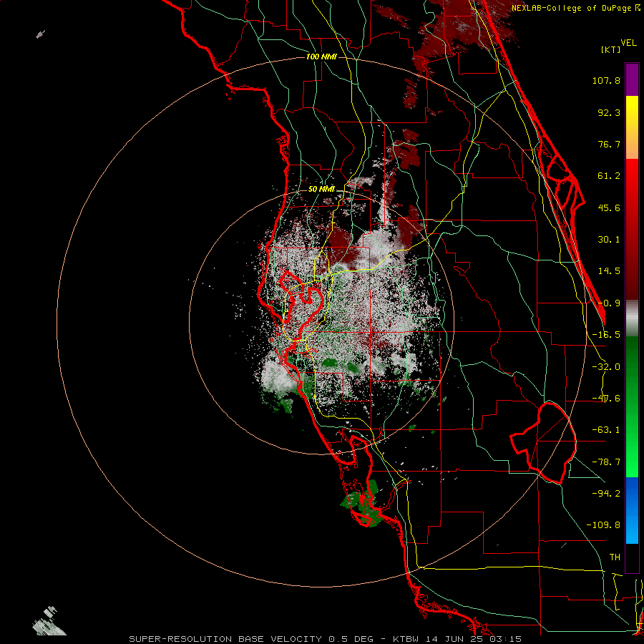
Task: Click the Lake Okeechobee outline on the map
Action: tap(543, 443)
